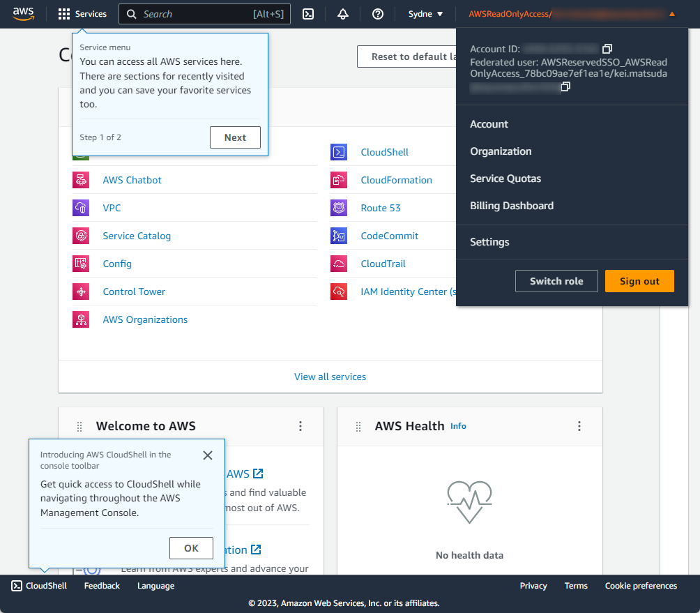700x613 pixels.
Task: Click the CloudFormation service icon
Action: [339, 180]
